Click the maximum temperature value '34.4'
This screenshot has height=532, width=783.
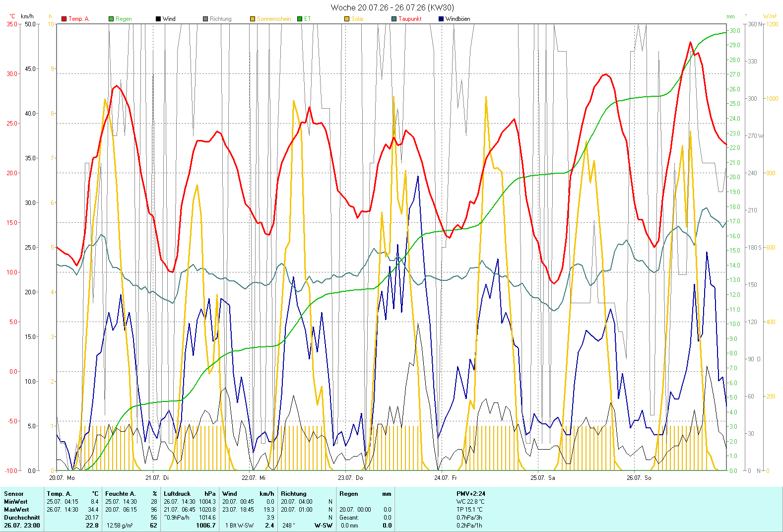coord(93,510)
